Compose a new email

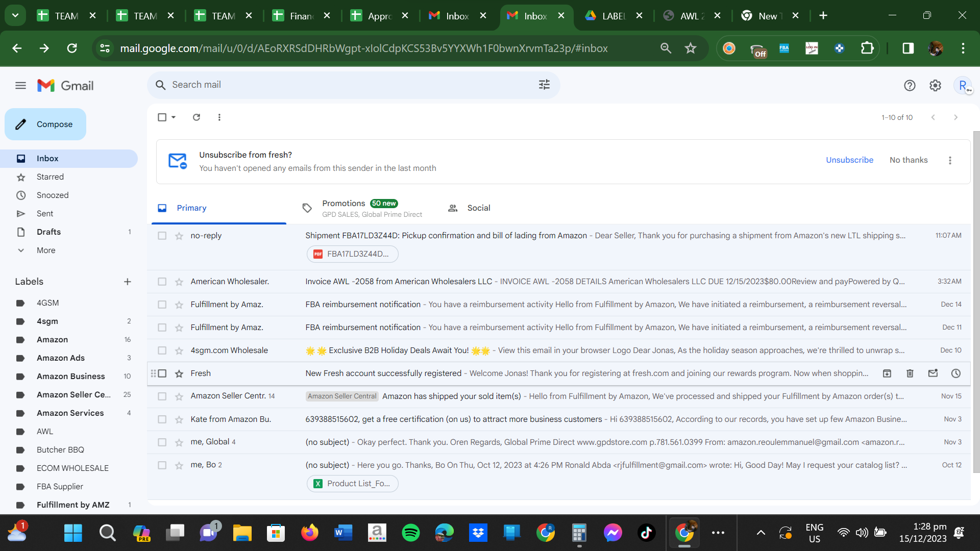click(x=45, y=124)
